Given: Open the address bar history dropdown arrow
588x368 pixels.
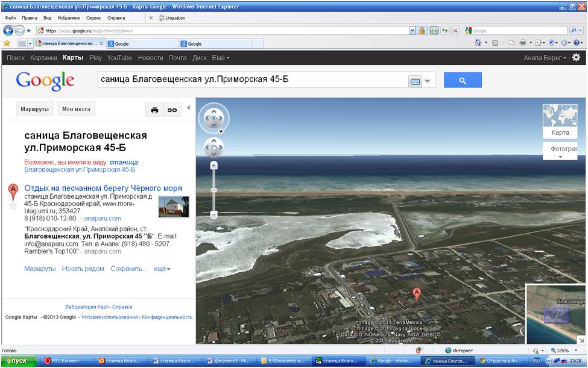Looking at the screenshot, I should [412, 31].
